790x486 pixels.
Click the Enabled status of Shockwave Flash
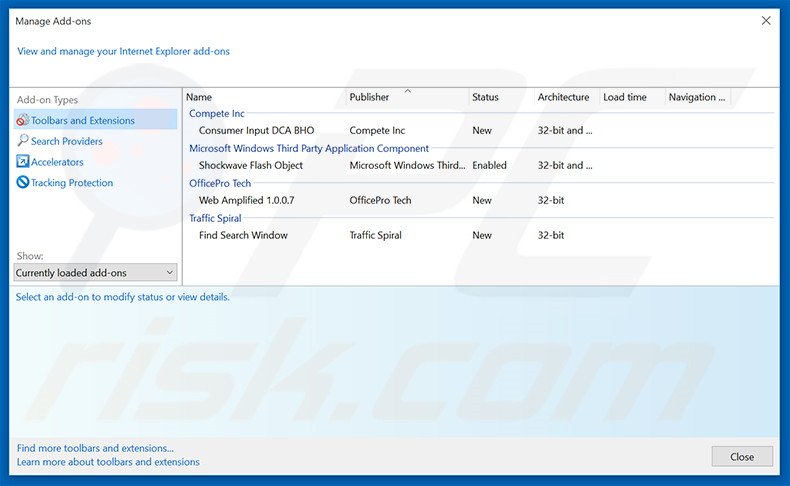pyautogui.click(x=489, y=165)
